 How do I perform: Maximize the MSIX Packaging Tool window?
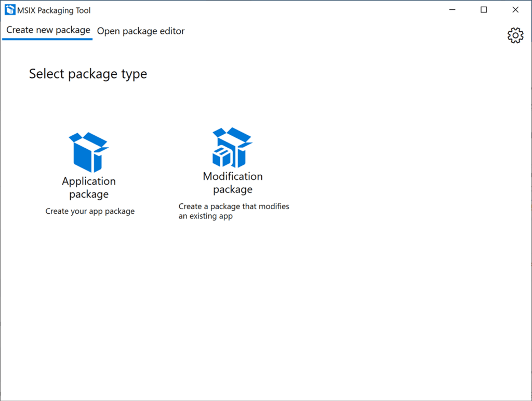[x=483, y=9]
